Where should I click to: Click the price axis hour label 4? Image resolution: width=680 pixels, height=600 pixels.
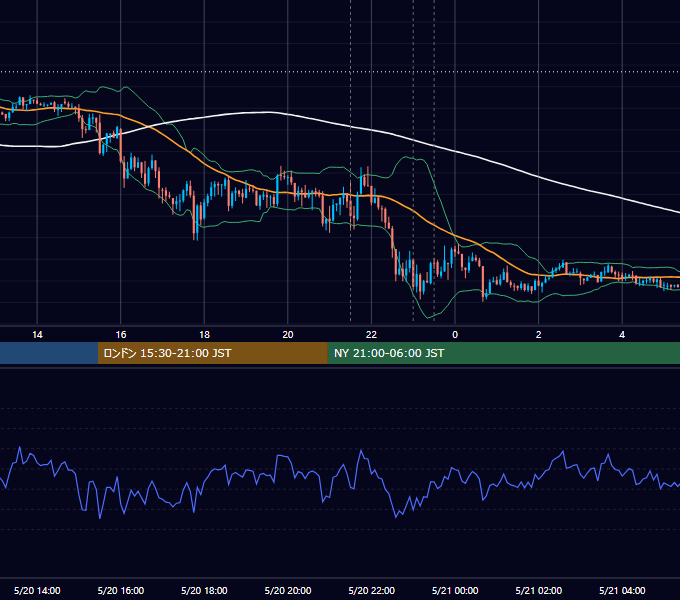coord(622,335)
